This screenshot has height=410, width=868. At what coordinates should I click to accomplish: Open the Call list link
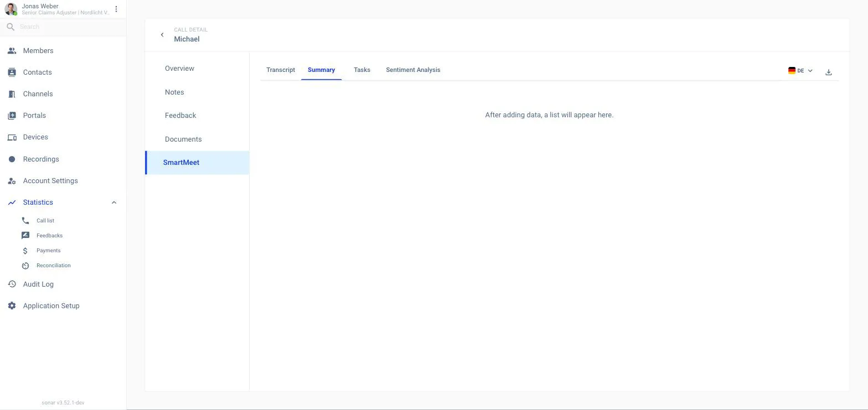(45, 221)
